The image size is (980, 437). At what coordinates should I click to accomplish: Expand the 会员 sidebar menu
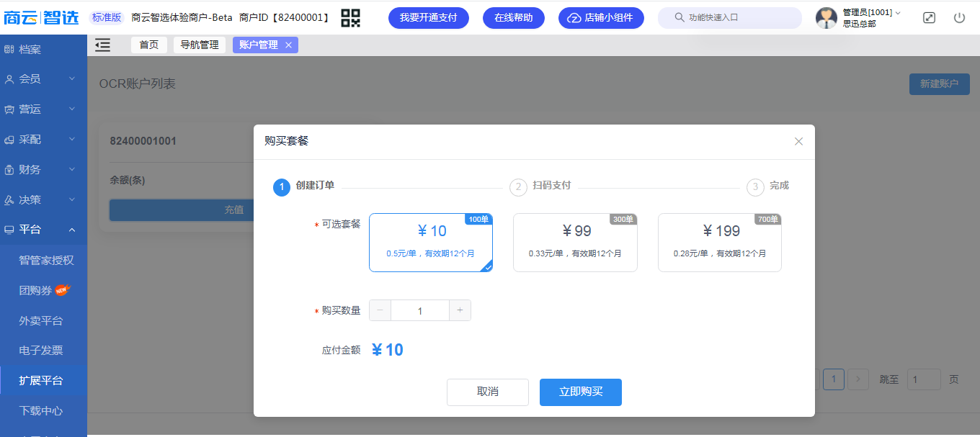43,79
